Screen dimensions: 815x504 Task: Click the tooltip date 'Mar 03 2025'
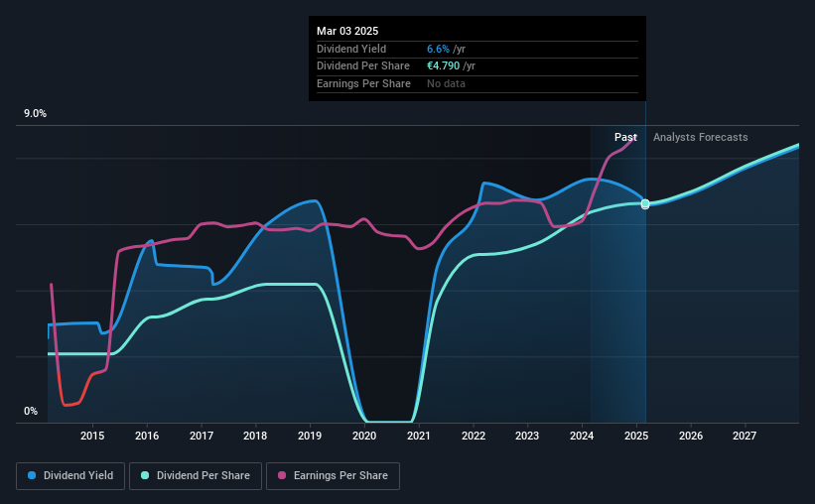coord(347,31)
